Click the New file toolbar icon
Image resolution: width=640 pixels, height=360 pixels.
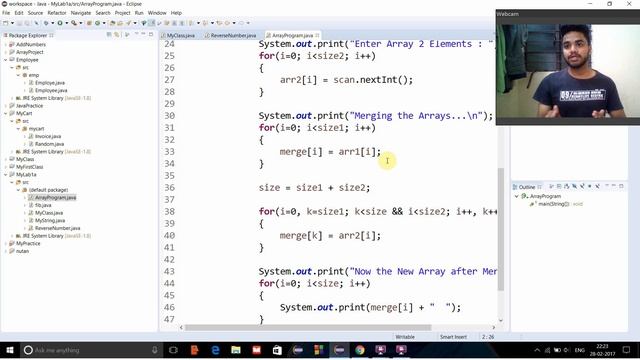click(x=5, y=23)
